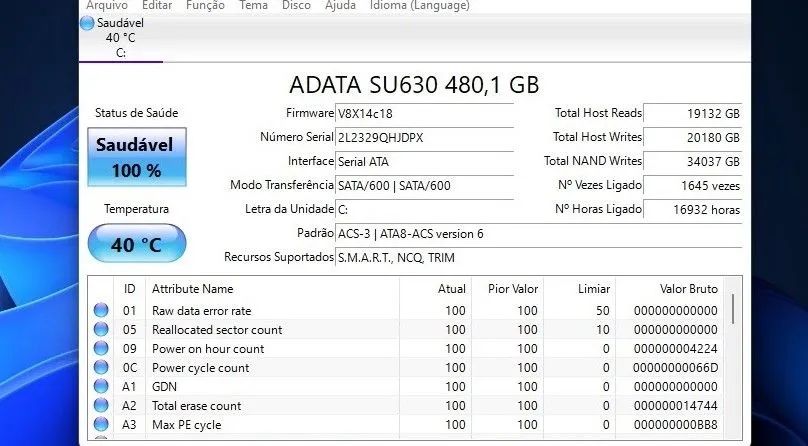
Task: Click raw value 000000004224 of Power on hour
Action: pos(676,349)
